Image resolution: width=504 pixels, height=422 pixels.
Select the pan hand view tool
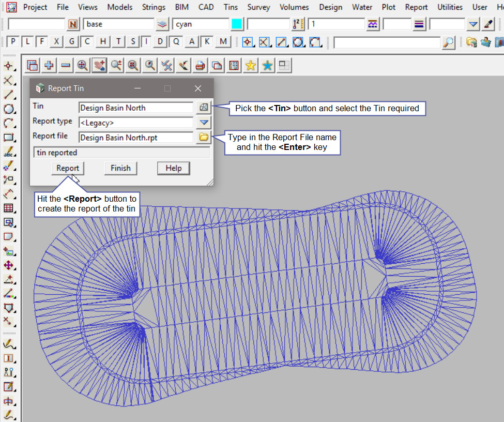99,65
